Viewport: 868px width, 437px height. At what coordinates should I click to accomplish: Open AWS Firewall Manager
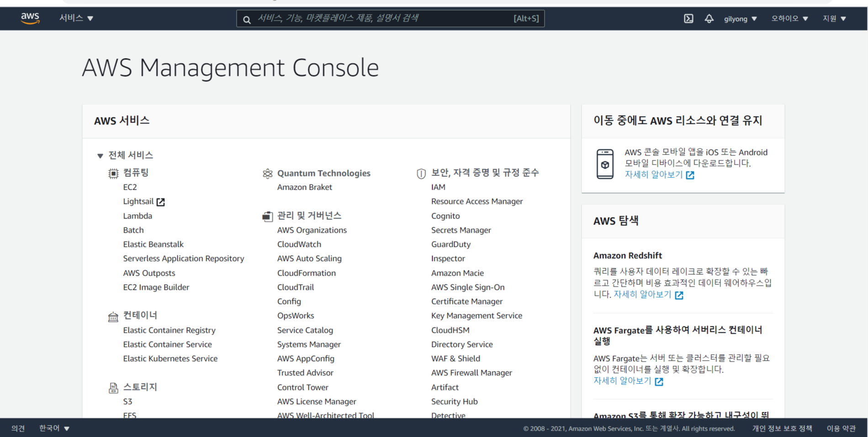pyautogui.click(x=471, y=373)
